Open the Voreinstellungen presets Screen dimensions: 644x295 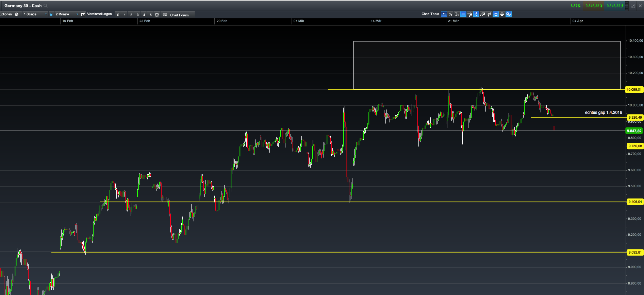[x=99, y=14]
